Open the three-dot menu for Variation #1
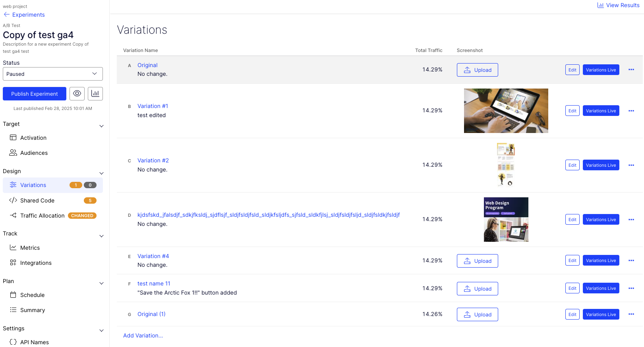This screenshot has height=347, width=644. 631,111
